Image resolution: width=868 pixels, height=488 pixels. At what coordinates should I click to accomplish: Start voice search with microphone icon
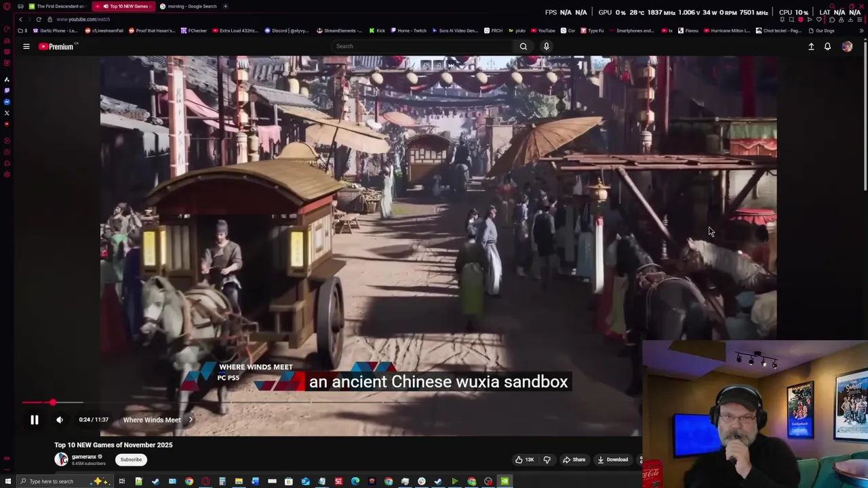pos(546,46)
